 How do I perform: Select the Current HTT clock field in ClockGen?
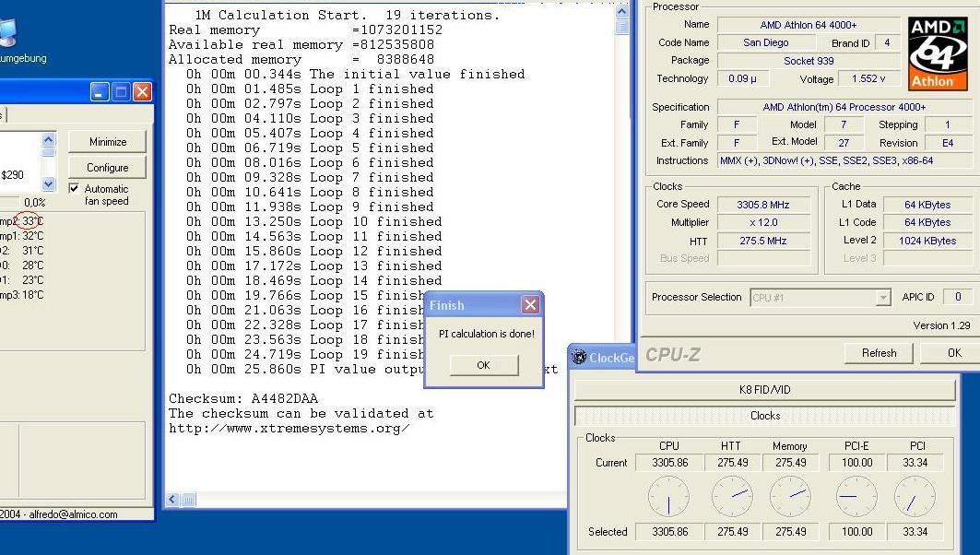click(x=733, y=463)
